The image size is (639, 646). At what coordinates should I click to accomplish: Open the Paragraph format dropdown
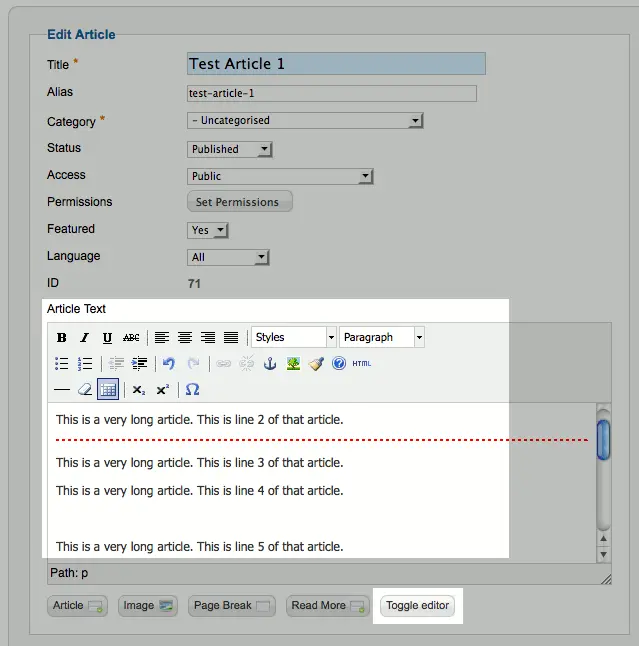click(382, 338)
